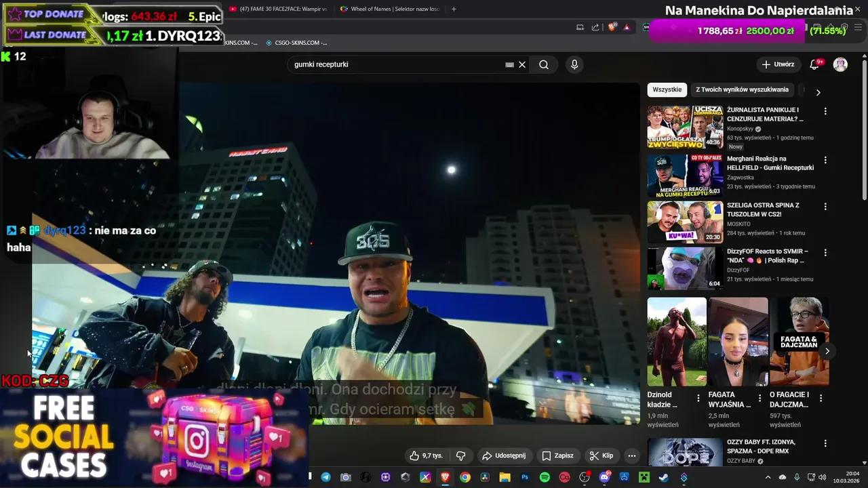
Task: Open FAGATA & DAJCZMAN short thumbnail
Action: 799,342
